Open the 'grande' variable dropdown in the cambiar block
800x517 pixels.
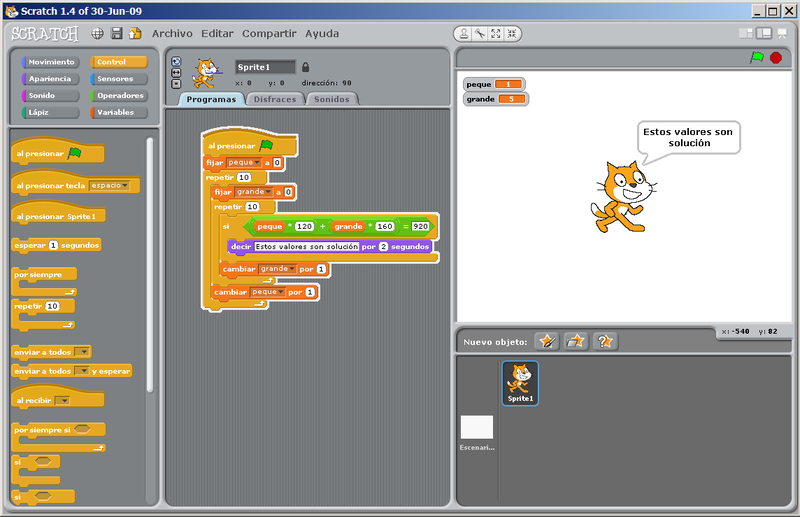pyautogui.click(x=275, y=269)
